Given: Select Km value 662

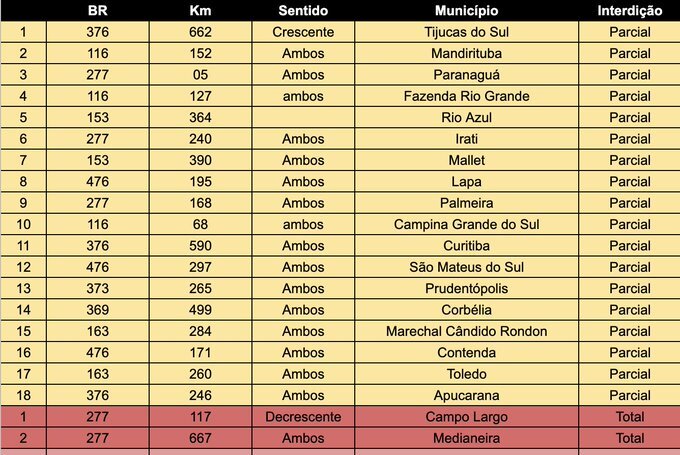Looking at the screenshot, I should (200, 32).
